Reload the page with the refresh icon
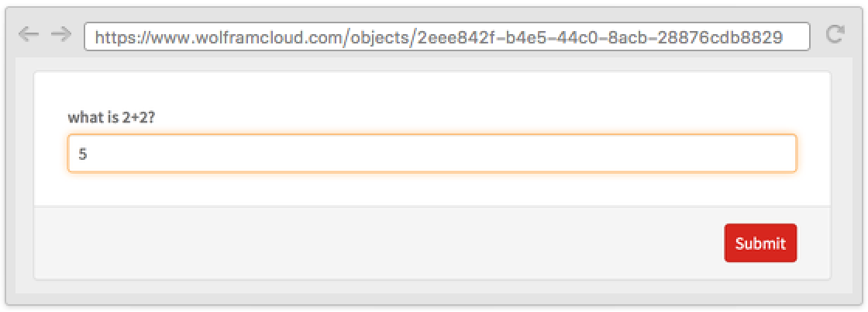 835,34
